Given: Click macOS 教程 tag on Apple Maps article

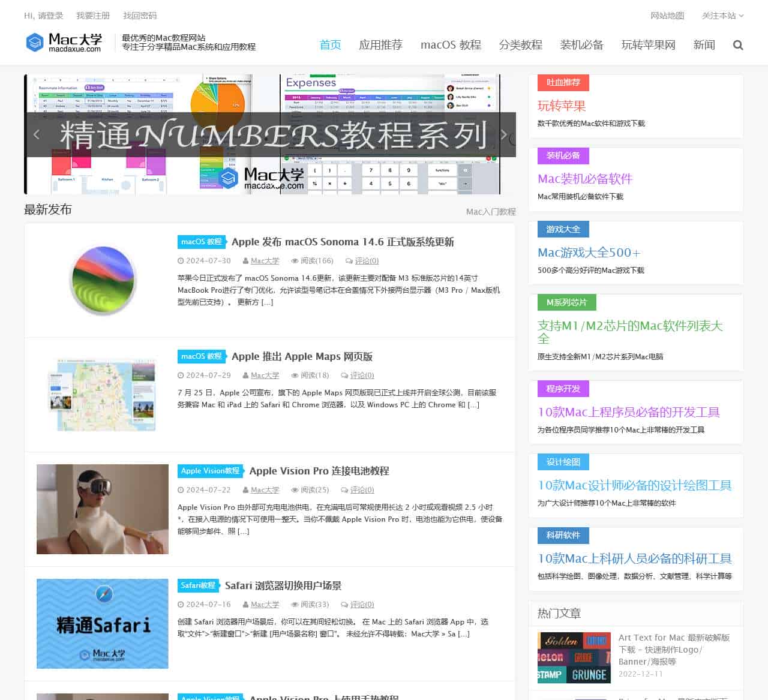Looking at the screenshot, I should 201,356.
